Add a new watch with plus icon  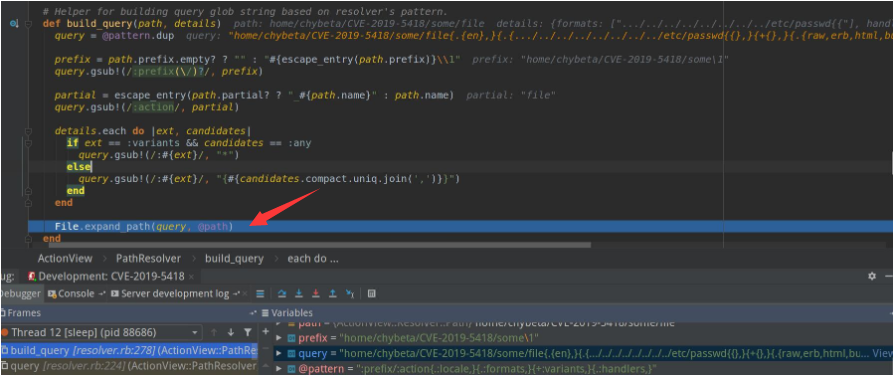(265, 331)
